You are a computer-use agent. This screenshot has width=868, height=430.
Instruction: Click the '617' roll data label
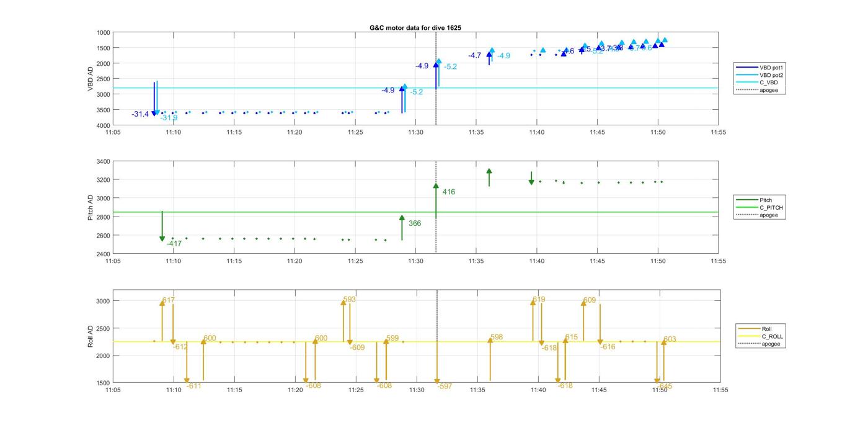169,300
